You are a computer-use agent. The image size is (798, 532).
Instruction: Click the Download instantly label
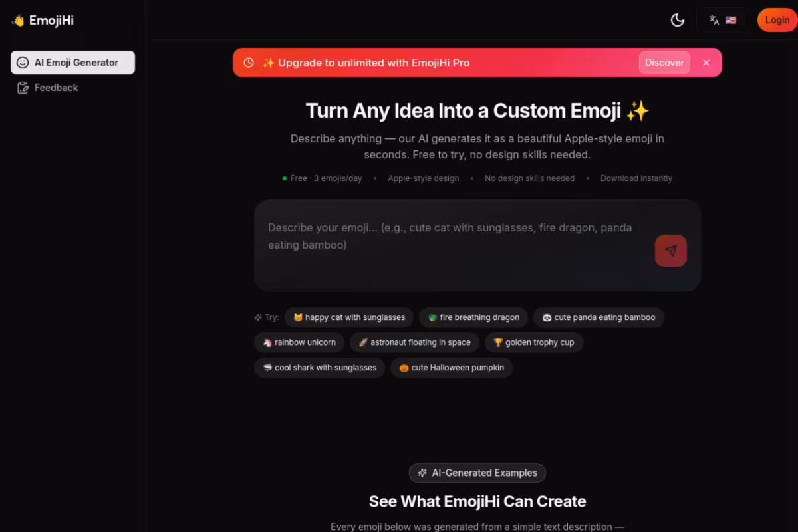[636, 178]
